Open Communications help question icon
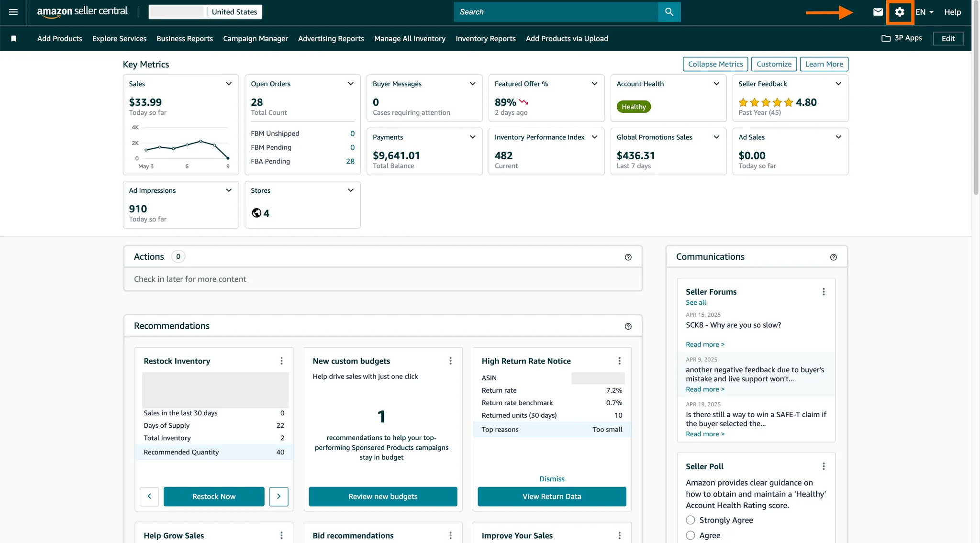 pos(833,257)
